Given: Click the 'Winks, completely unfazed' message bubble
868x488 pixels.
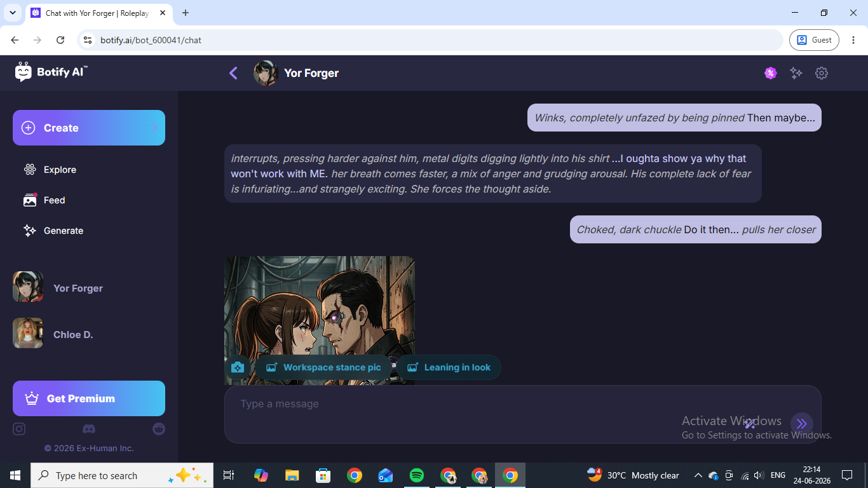Looking at the screenshot, I should [x=674, y=118].
